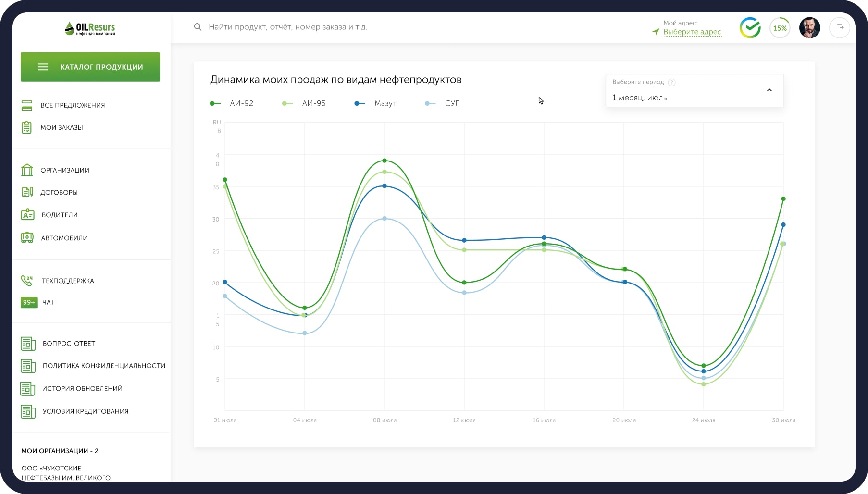Open the Договоры menu item
This screenshot has width=868, height=494.
pyautogui.click(x=59, y=192)
